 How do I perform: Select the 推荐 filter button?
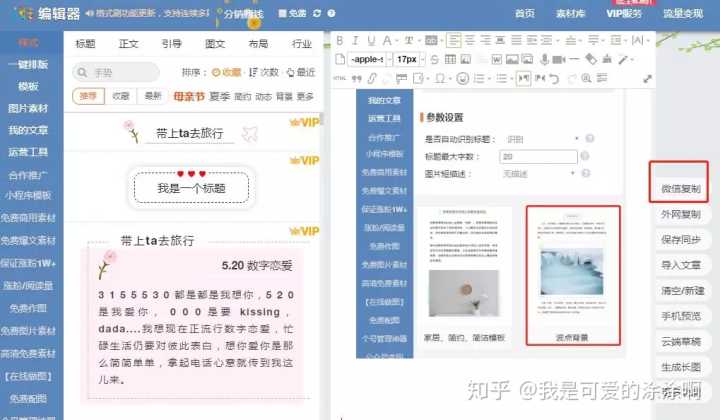tap(88, 96)
